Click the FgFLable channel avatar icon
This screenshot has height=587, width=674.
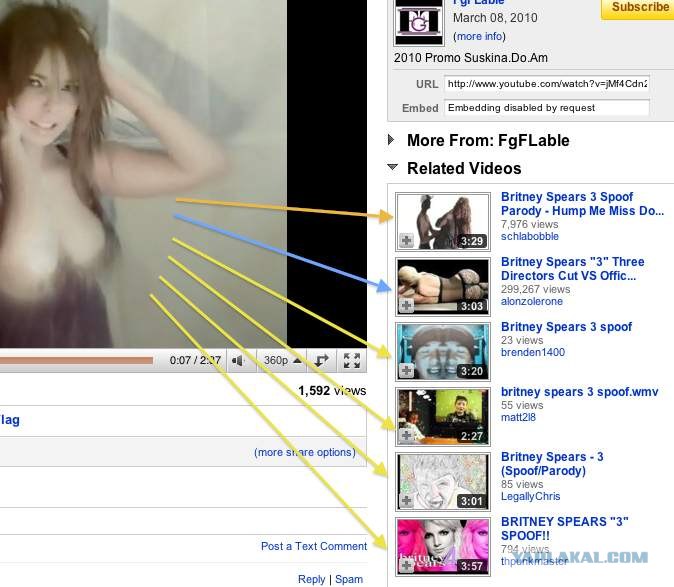[x=419, y=21]
